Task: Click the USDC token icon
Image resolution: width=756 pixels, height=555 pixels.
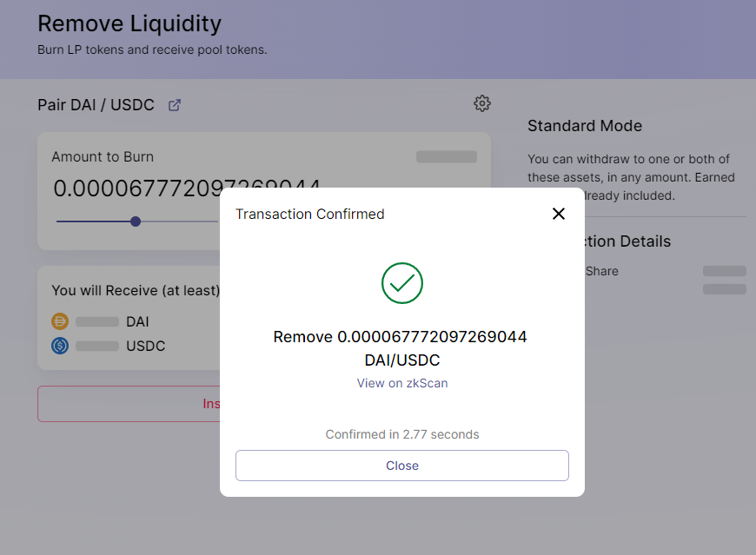Action: pos(60,346)
